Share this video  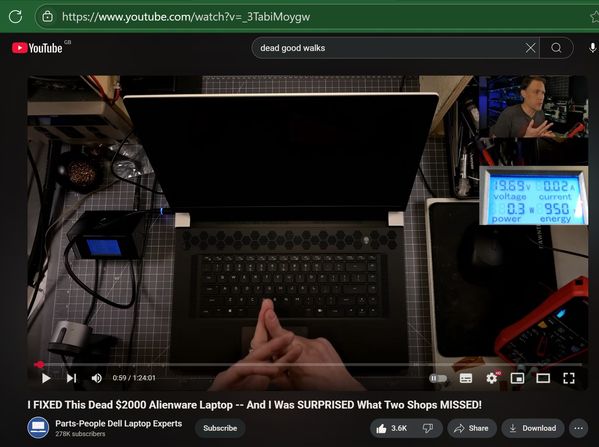(x=471, y=428)
